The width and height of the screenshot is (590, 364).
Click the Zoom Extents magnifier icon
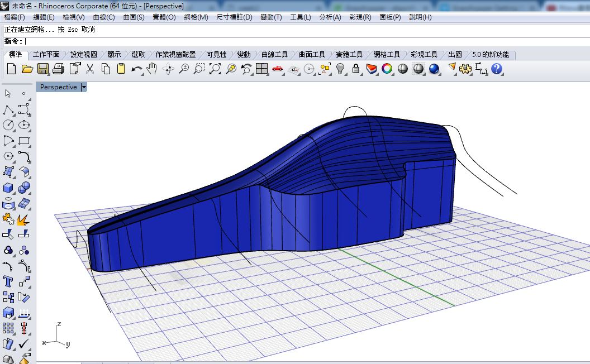[215, 69]
